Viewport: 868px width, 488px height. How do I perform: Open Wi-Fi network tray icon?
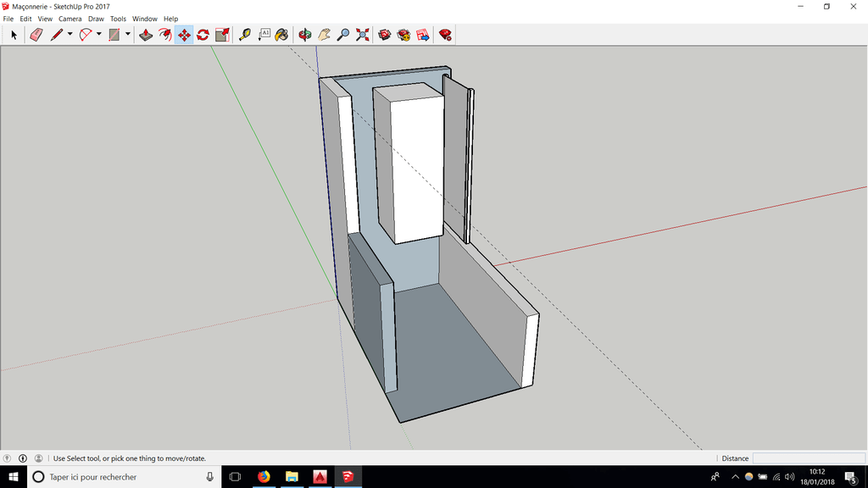coord(776,477)
